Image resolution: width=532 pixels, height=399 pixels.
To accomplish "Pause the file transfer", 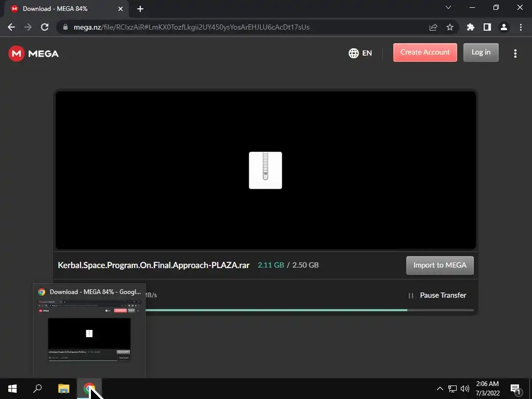I will coord(437,295).
